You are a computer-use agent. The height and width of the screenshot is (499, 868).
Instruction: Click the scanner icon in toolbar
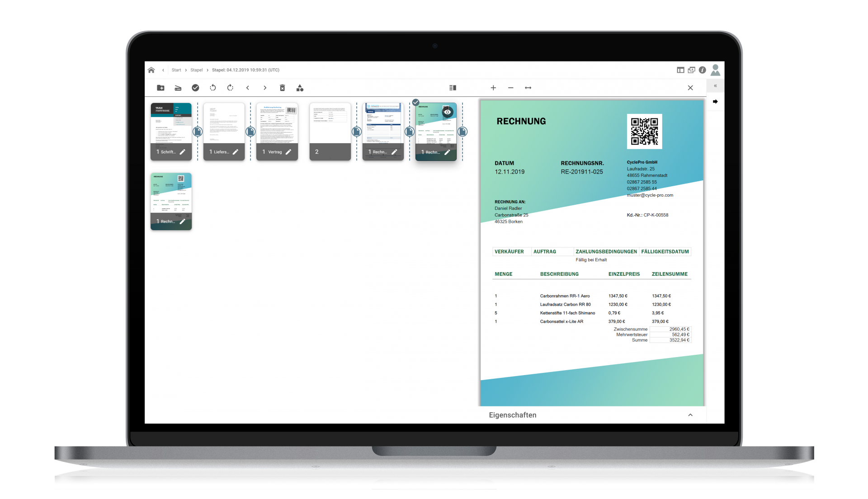(x=178, y=88)
